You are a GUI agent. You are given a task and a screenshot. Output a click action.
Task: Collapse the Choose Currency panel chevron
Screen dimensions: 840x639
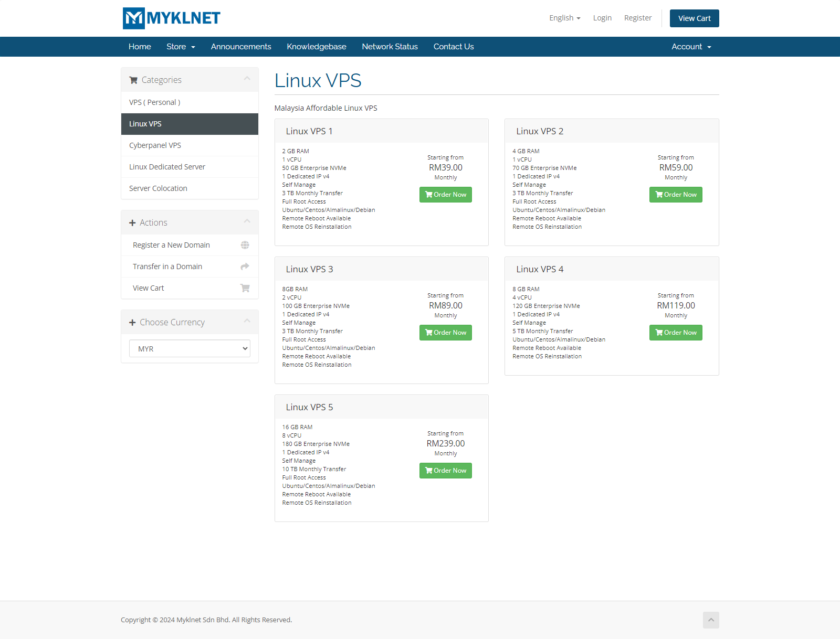(247, 321)
